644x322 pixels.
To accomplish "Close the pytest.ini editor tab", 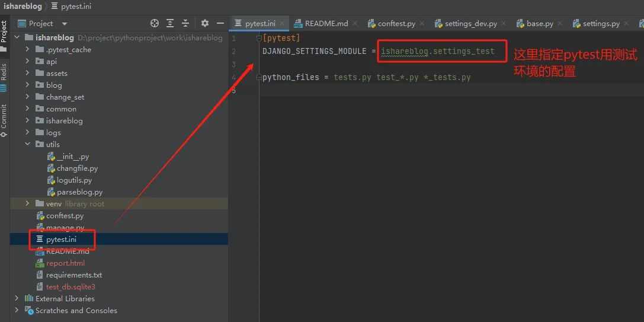I will [x=282, y=23].
